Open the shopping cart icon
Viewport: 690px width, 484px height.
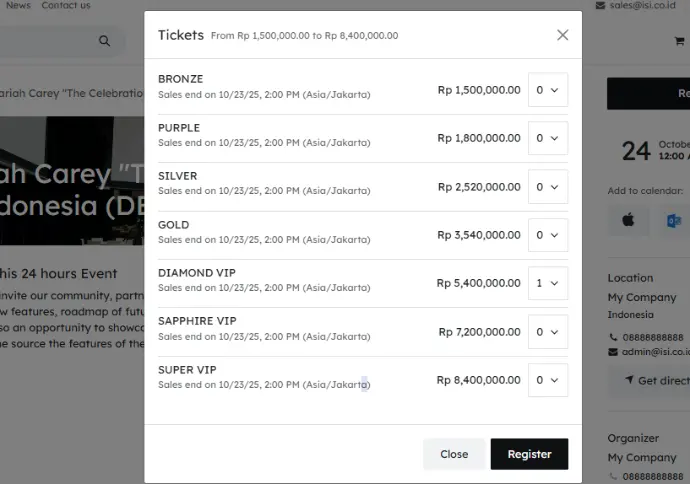(680, 41)
